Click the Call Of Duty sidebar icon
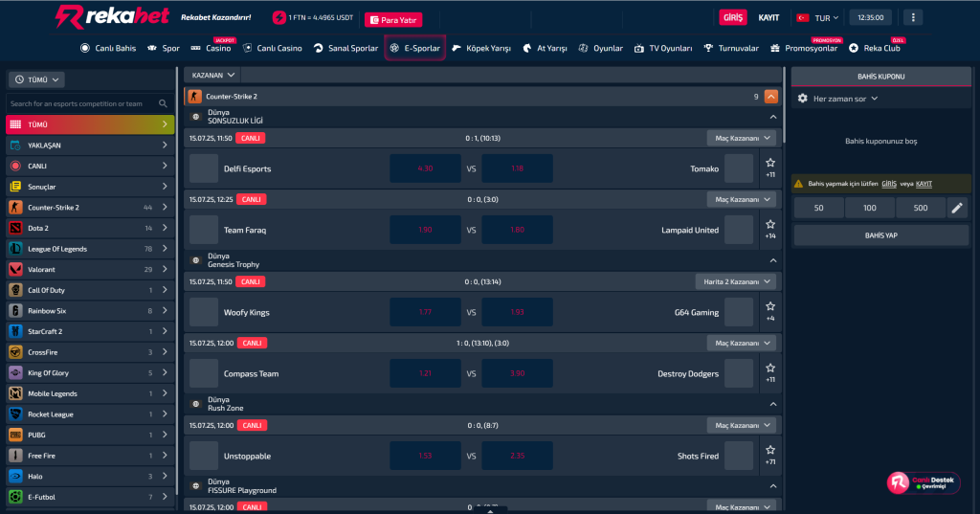This screenshot has width=980, height=514. point(15,290)
